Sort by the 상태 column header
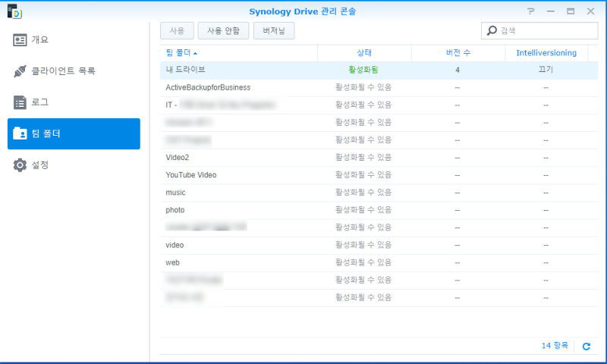This screenshot has width=607, height=364. [364, 53]
